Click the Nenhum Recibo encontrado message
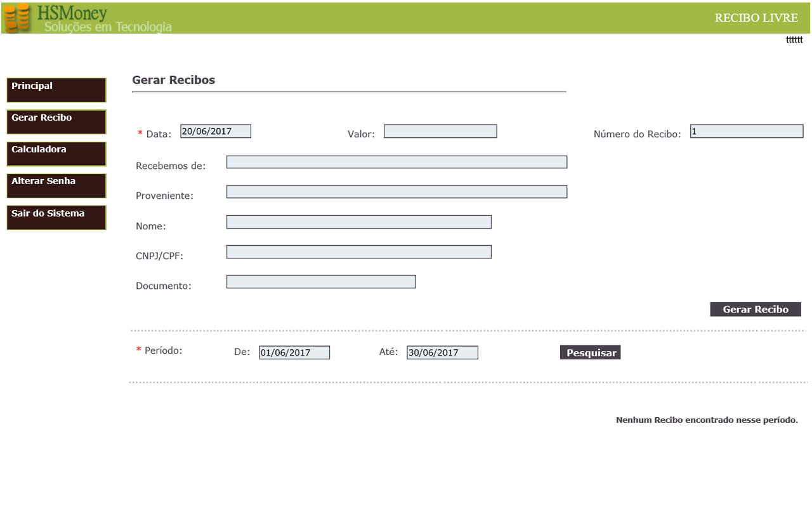Screen dimensions: 812x508 (x=707, y=420)
